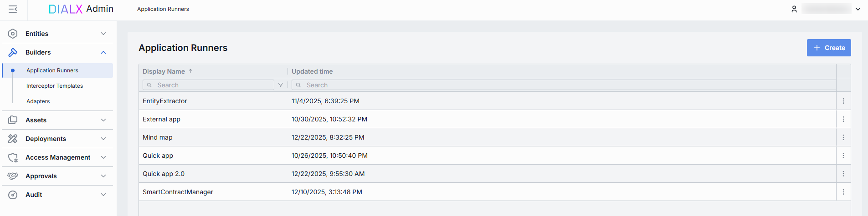
Task: Click the Display Name filter funnel icon
Action: click(x=281, y=85)
